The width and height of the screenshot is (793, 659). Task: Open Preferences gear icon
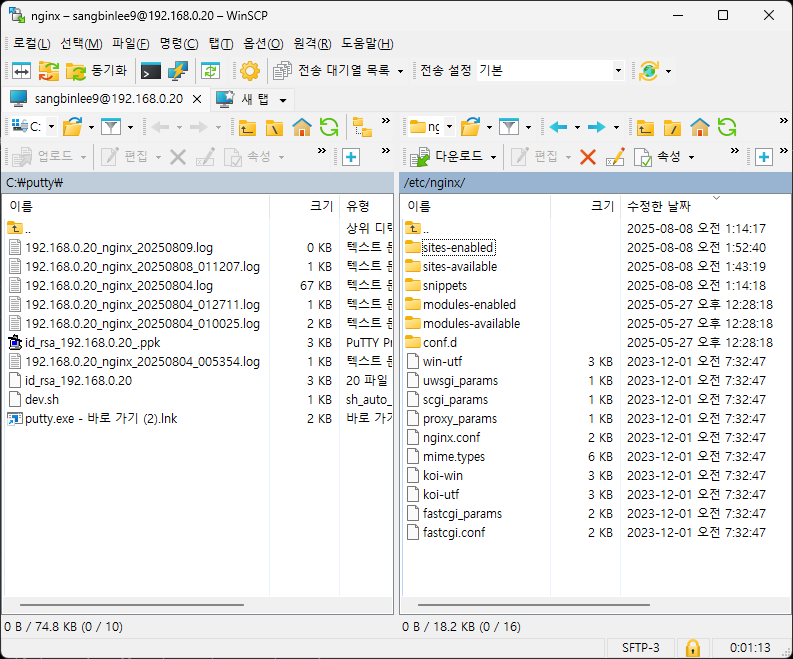(x=250, y=71)
